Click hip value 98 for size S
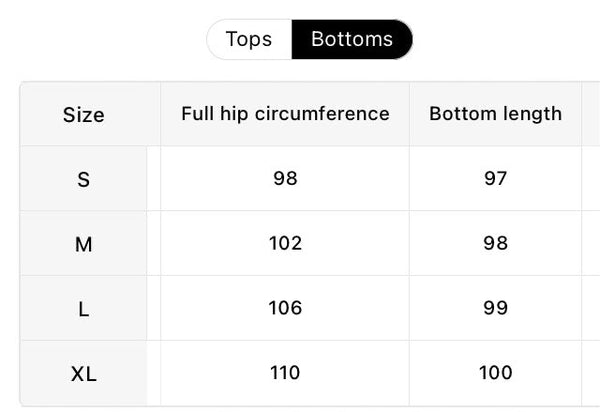The width and height of the screenshot is (600, 412). pyautogui.click(x=285, y=178)
